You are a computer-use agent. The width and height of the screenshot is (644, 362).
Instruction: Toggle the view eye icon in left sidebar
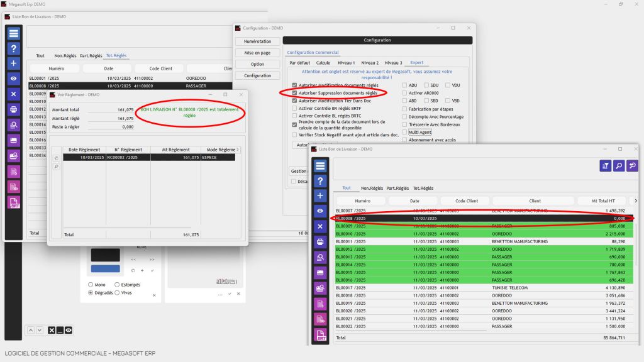coord(14,79)
